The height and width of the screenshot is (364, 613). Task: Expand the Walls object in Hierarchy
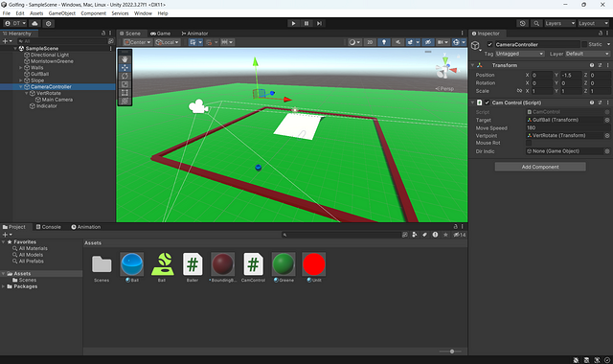[x=21, y=68]
